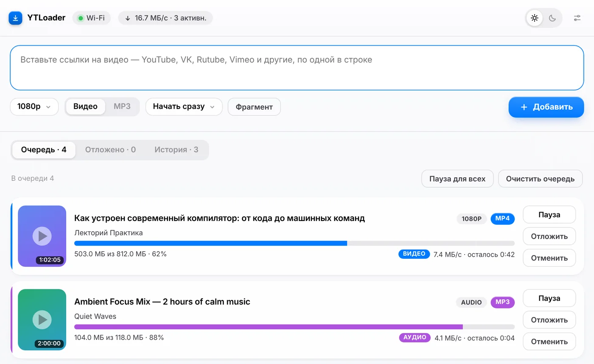Pause the compiler video download
The width and height of the screenshot is (594, 364).
pyautogui.click(x=549, y=215)
